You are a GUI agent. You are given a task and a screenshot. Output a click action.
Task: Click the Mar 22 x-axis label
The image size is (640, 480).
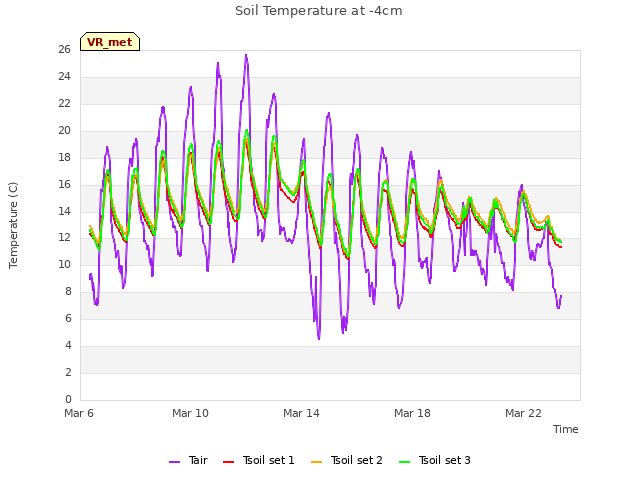[x=523, y=413]
